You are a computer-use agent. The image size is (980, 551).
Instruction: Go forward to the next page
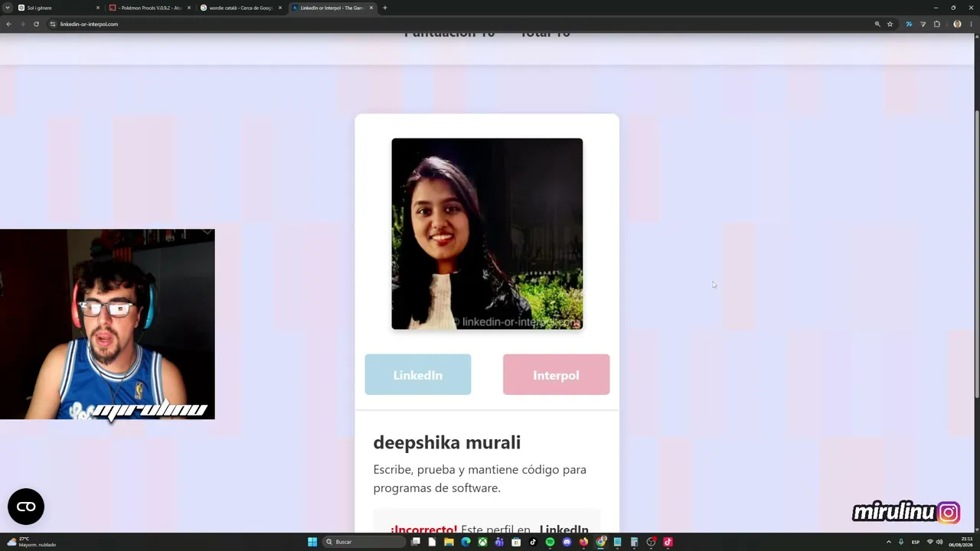tap(22, 24)
